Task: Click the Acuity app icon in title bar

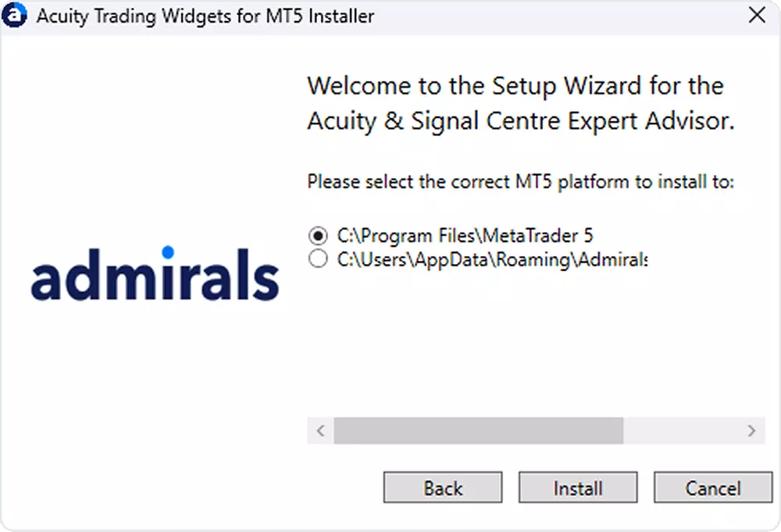Action: [14, 15]
